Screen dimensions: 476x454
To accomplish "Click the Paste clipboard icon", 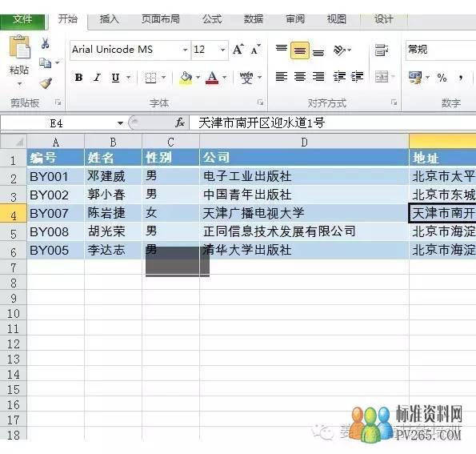I will [x=19, y=47].
